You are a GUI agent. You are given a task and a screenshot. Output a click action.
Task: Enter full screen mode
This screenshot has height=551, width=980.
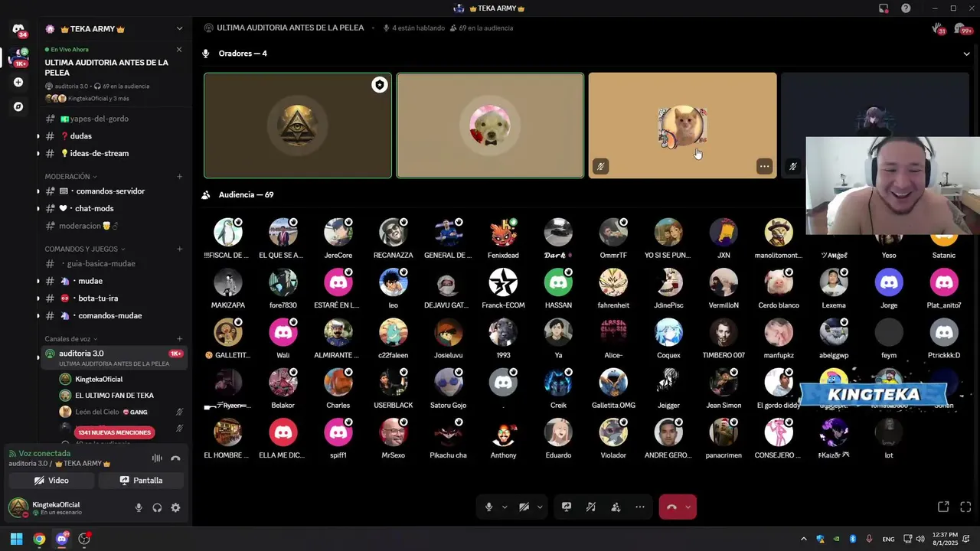click(965, 507)
